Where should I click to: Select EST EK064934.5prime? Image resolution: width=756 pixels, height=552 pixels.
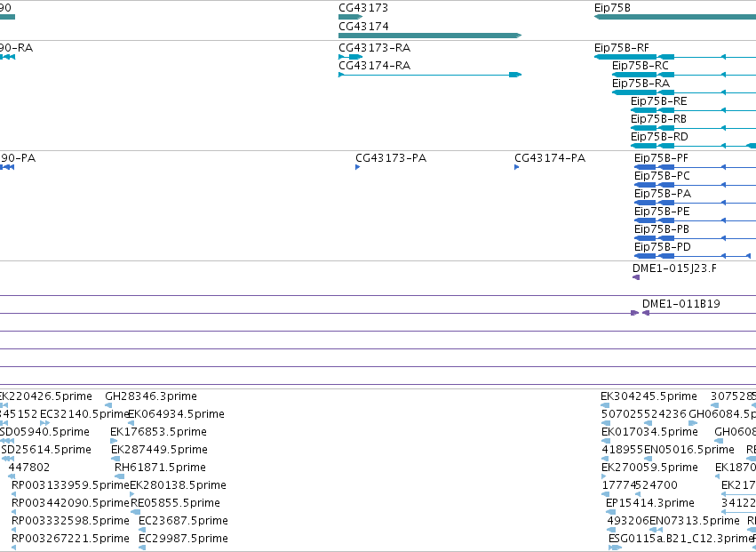tap(177, 414)
